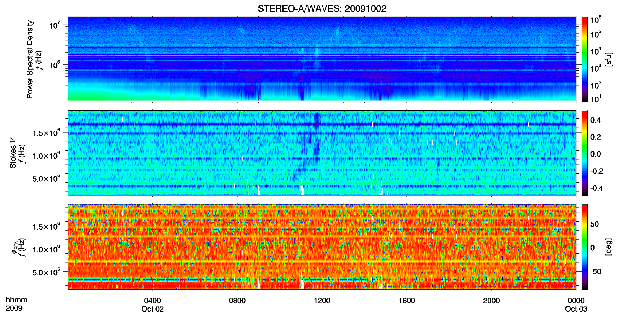Click the φRTN axis label of the bottom panel
This screenshot has width=644, height=332.
click(14, 247)
